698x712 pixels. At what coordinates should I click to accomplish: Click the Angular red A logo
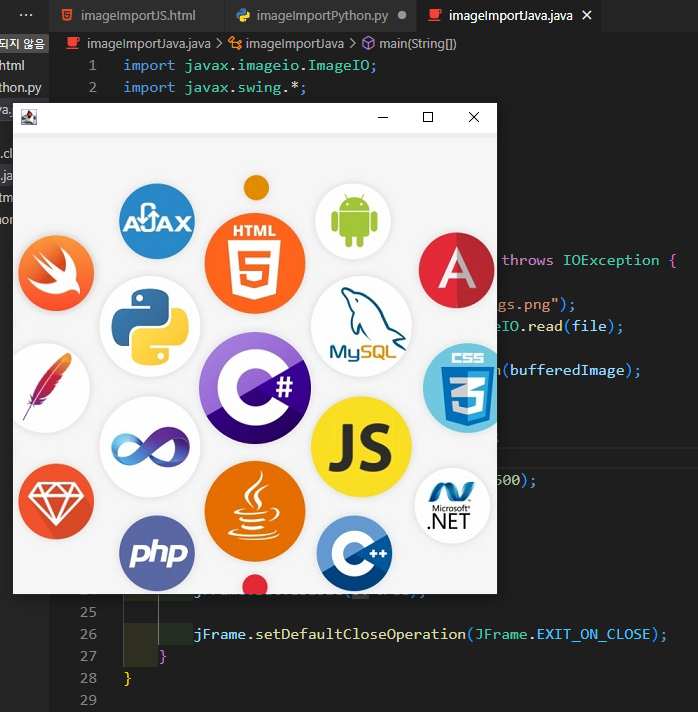tap(456, 271)
